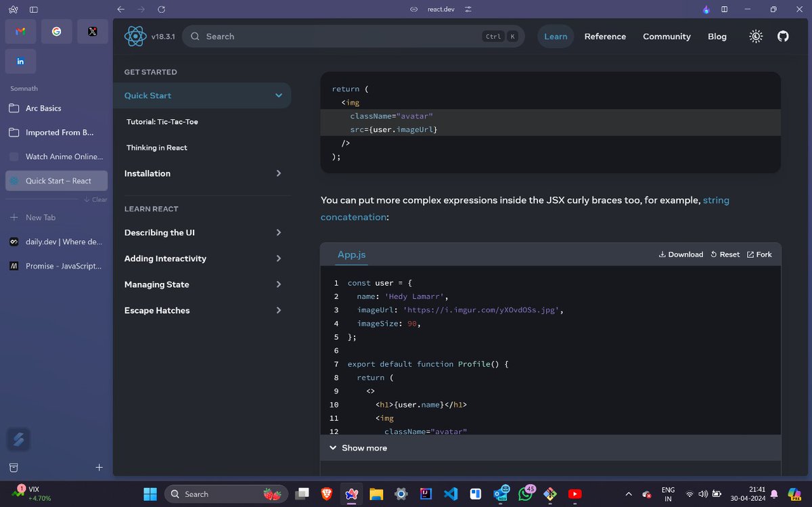Select the Quick Start – React sidebar tab
Viewport: 812px width, 507px height.
(x=57, y=181)
